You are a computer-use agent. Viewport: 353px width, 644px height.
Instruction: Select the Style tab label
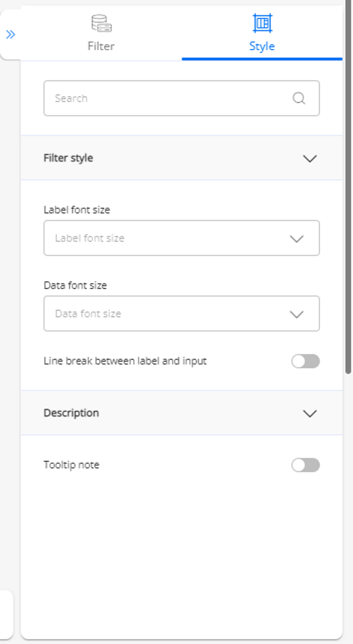point(262,46)
